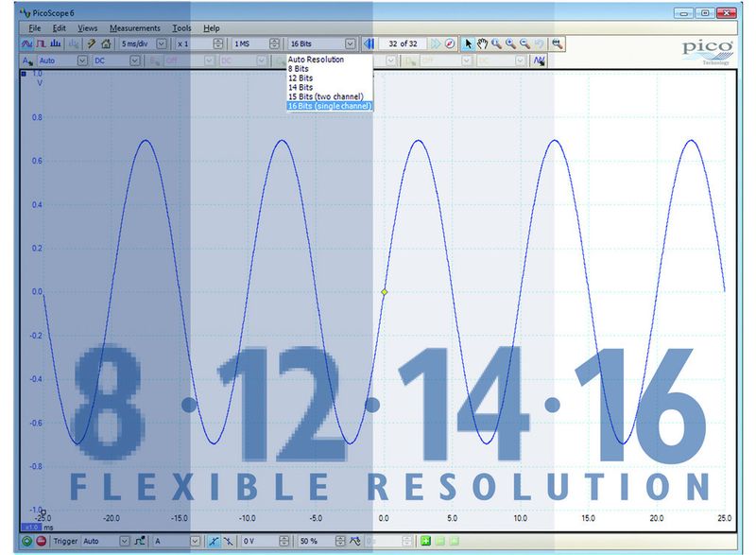Screen dimensions: 756x555
Task: Click the Auto setup wand icon
Action: pyautogui.click(x=91, y=43)
